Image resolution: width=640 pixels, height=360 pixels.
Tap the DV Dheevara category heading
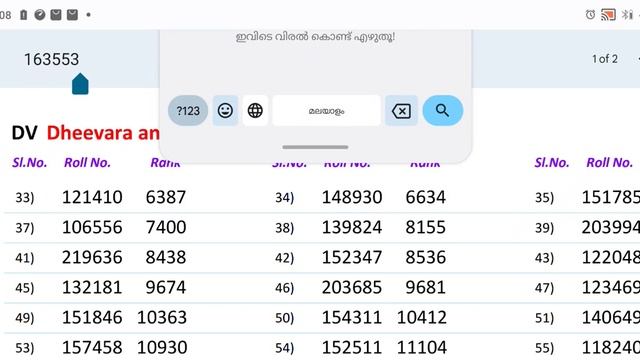pos(85,133)
